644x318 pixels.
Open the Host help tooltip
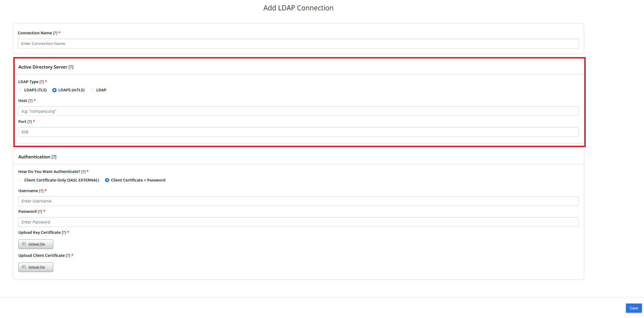tap(31, 100)
